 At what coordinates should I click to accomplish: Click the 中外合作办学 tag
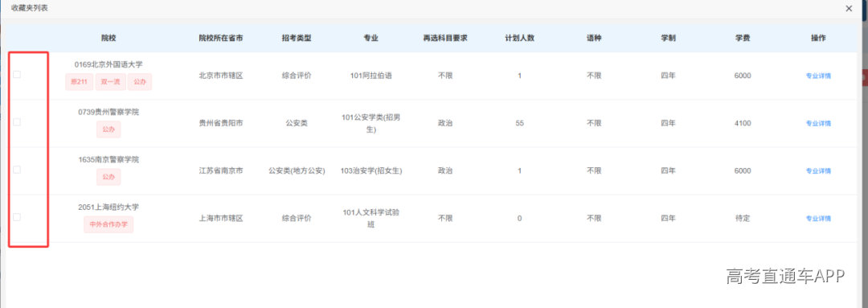(108, 225)
